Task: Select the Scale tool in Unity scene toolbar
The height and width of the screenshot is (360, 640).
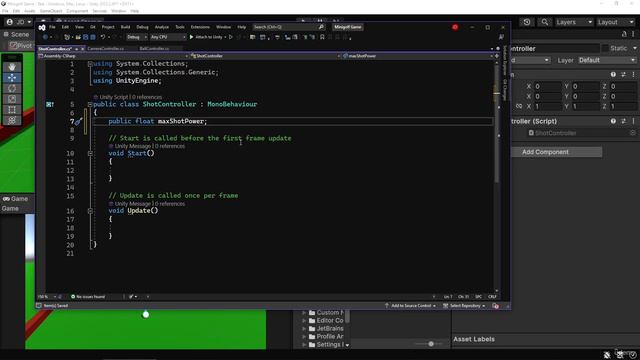Action: click(12, 99)
